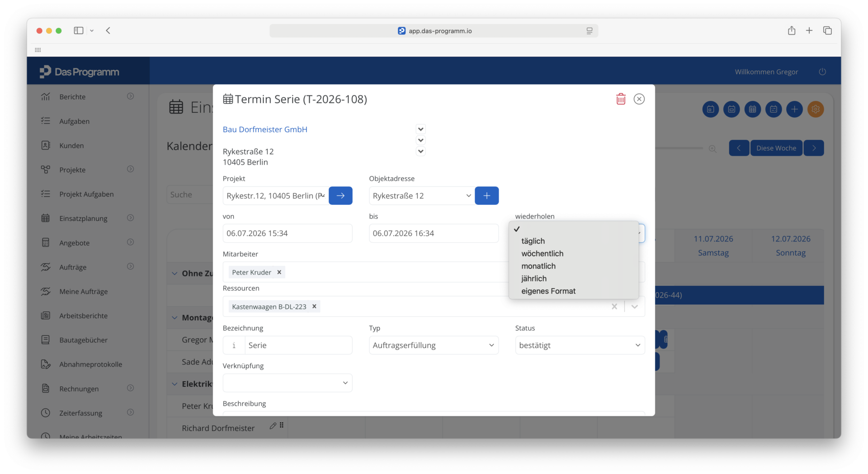Image resolution: width=868 pixels, height=474 pixels.
Task: Open the empty Verknüpfung dropdown
Action: pos(288,383)
